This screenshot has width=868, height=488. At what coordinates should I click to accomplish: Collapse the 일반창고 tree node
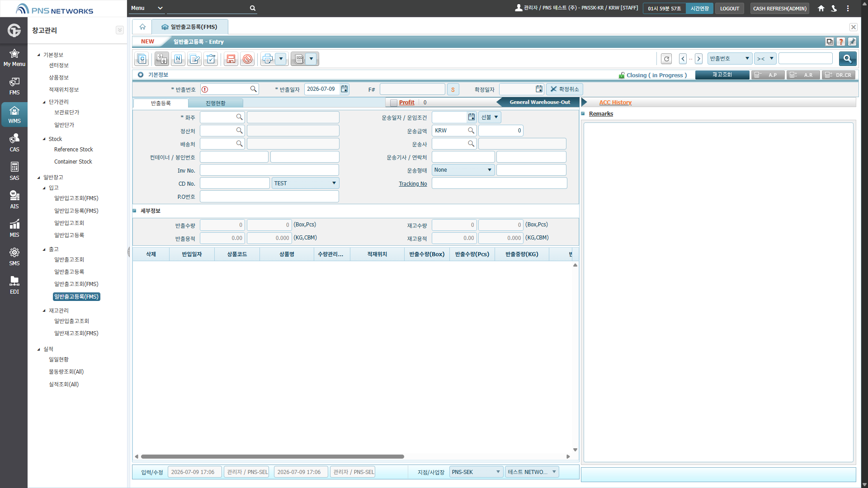pyautogui.click(x=39, y=178)
